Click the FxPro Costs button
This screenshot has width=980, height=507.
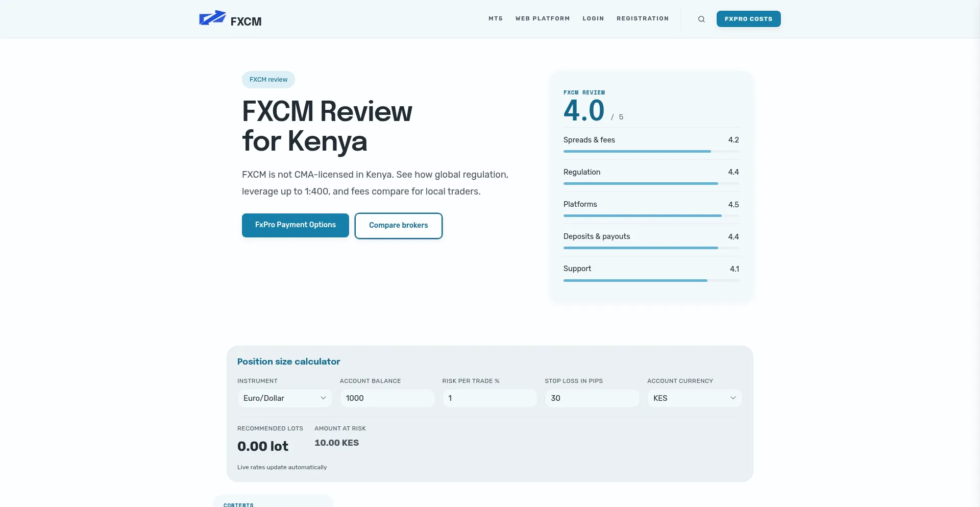(748, 19)
